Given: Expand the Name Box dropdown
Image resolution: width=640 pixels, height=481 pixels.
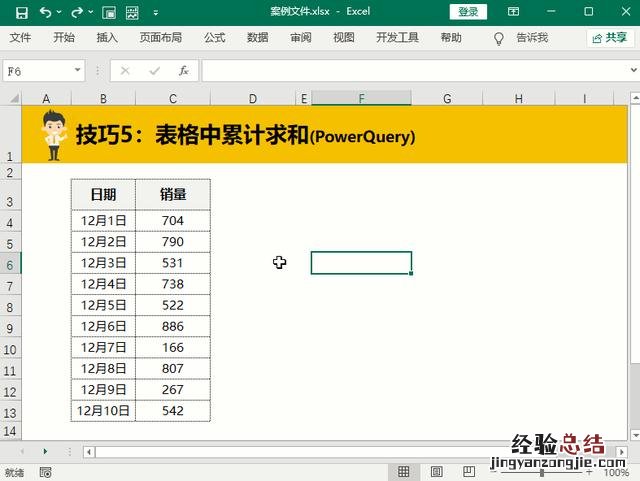Looking at the screenshot, I should 78,71.
